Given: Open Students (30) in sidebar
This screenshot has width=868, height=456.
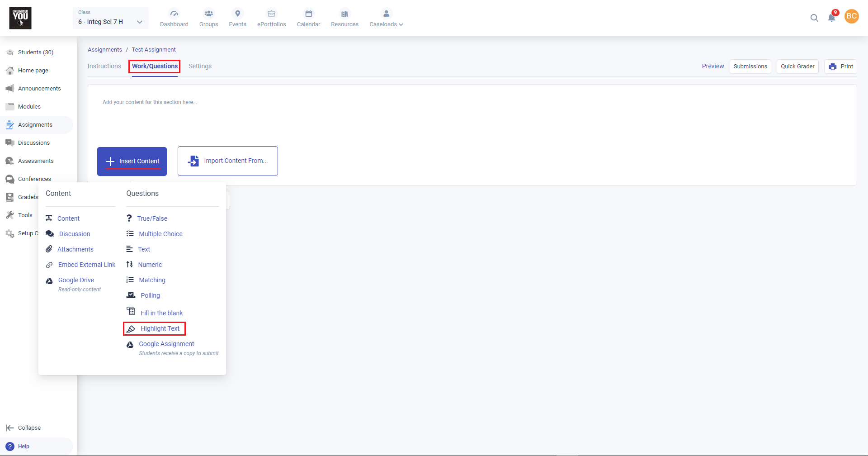Looking at the screenshot, I should 36,52.
